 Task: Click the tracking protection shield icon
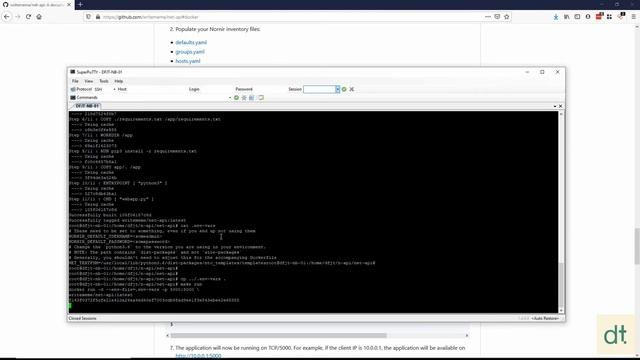coord(89,17)
